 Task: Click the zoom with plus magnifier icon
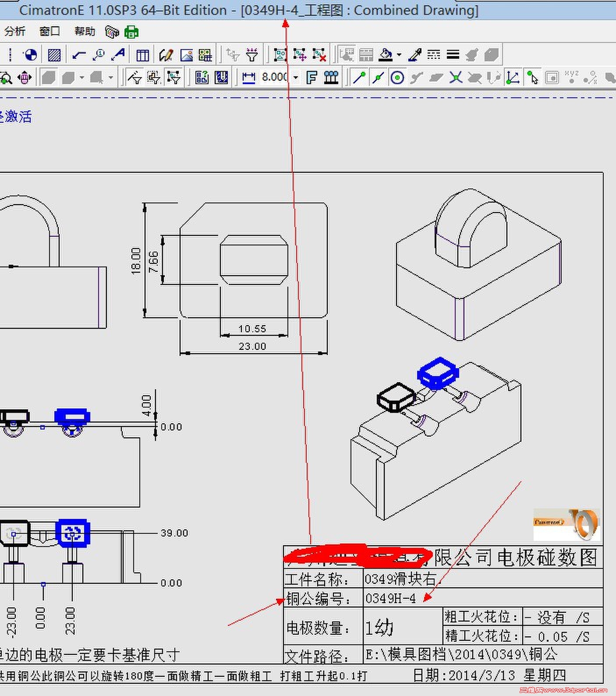pyautogui.click(x=6, y=78)
